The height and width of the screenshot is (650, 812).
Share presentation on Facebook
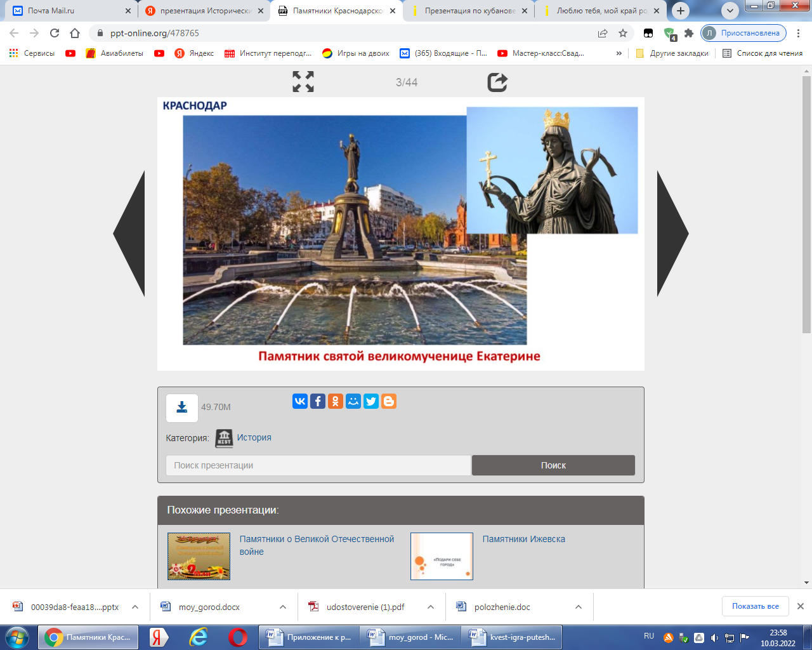318,401
